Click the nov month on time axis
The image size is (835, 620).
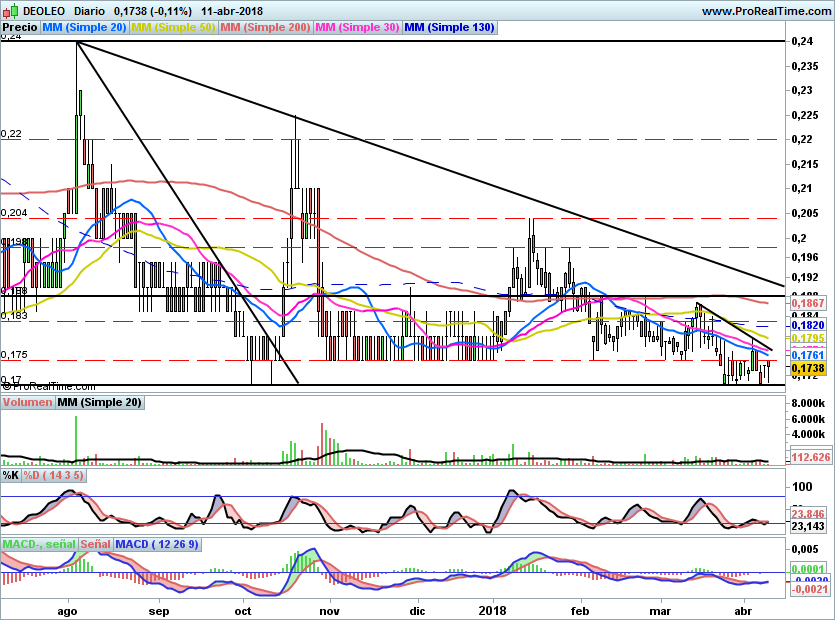[x=330, y=610]
